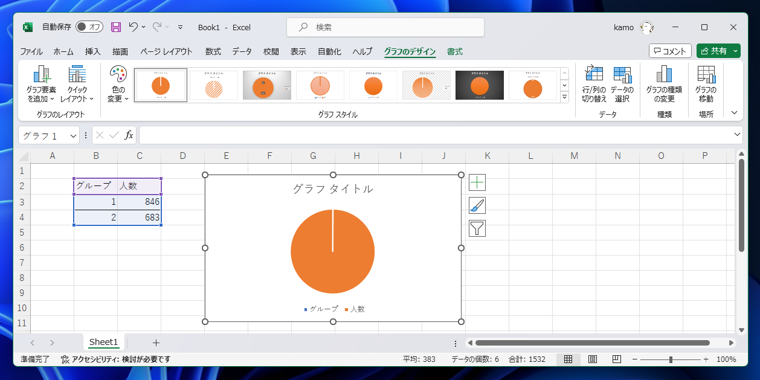Image resolution: width=760 pixels, height=380 pixels.
Task: Select cell containing 846
Action: click(139, 202)
